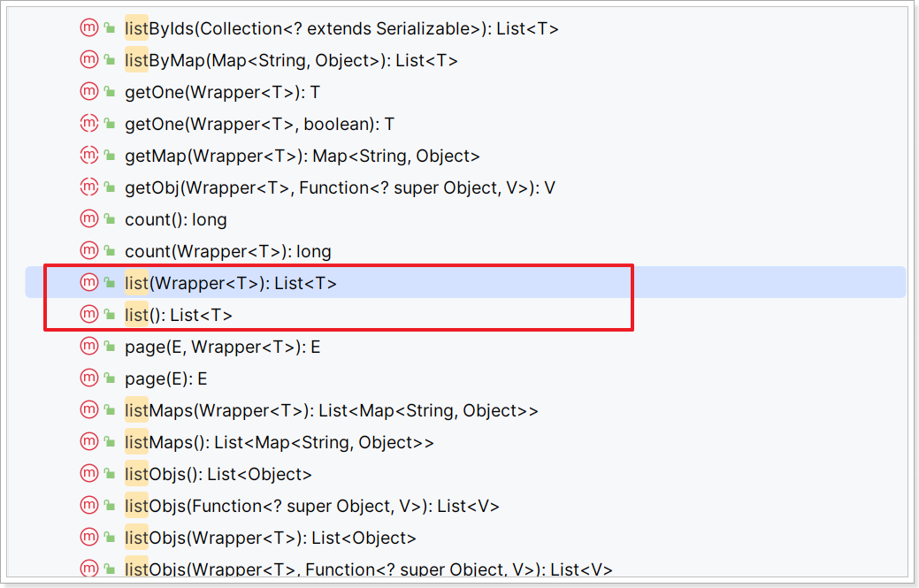Image resolution: width=919 pixels, height=588 pixels.
Task: Click the method icon next to listByMap
Action: click(89, 59)
